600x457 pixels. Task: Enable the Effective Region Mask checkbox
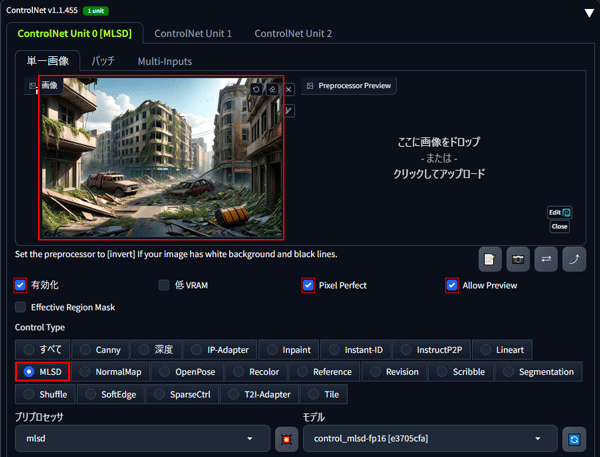pyautogui.click(x=20, y=307)
